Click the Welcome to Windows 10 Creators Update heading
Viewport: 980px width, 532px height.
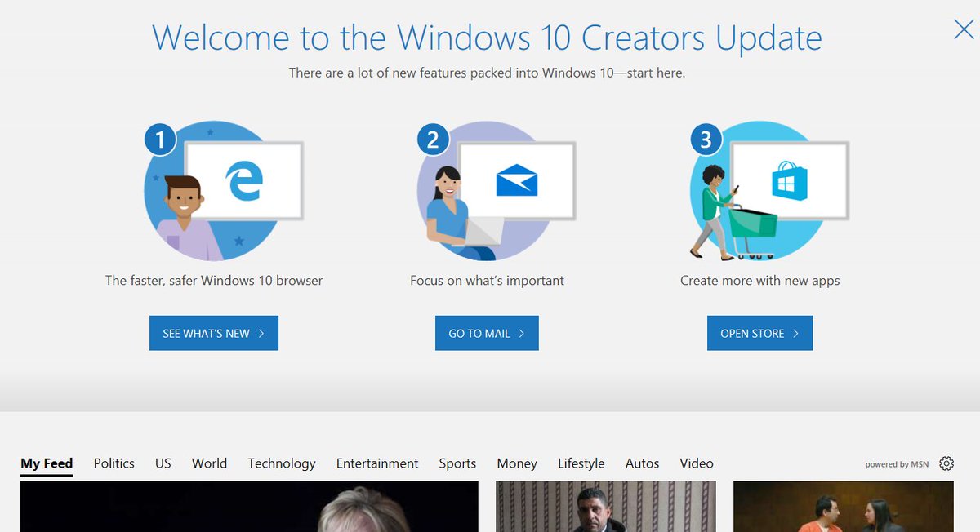tap(487, 38)
